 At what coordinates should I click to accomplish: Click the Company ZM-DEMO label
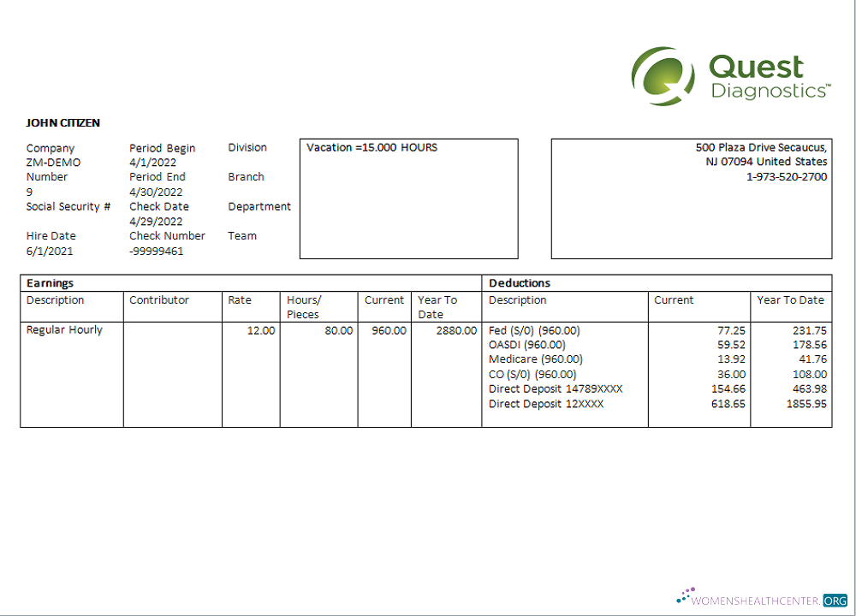click(51, 155)
